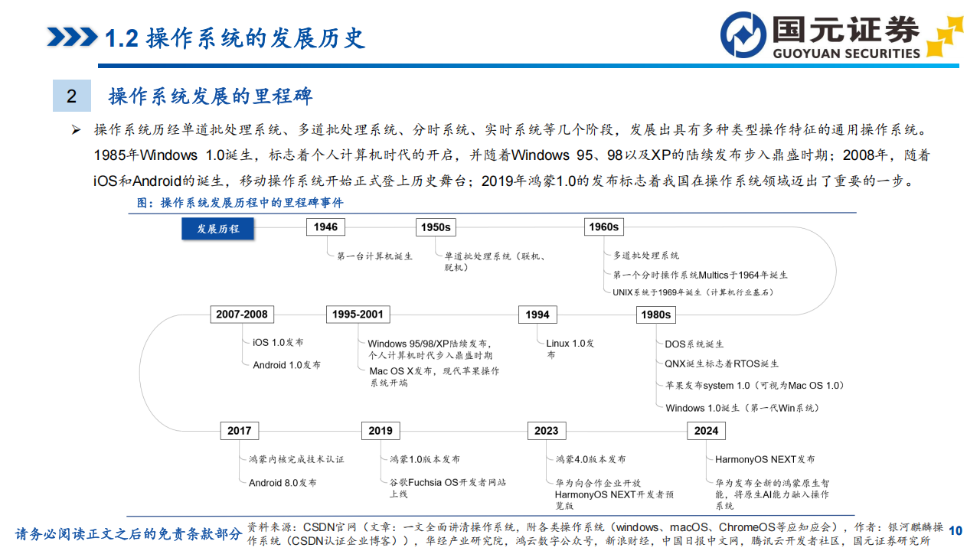980x551 pixels.
Task: Select the 发展历程 blue label
Action: click(218, 228)
